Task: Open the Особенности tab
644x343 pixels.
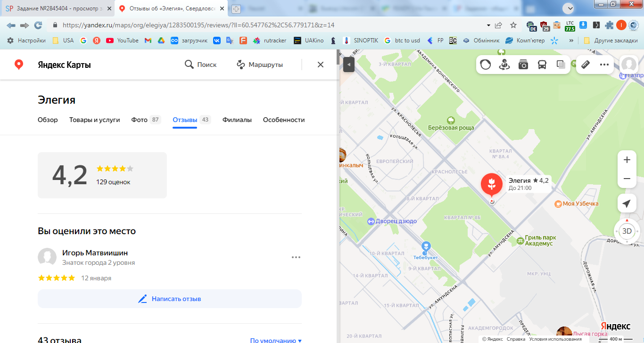Action: click(284, 120)
